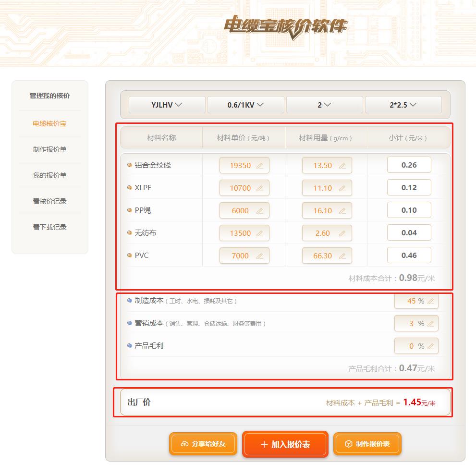Click the plus icon on 加入报价表 button
The width and height of the screenshot is (476, 475).
coord(264,444)
